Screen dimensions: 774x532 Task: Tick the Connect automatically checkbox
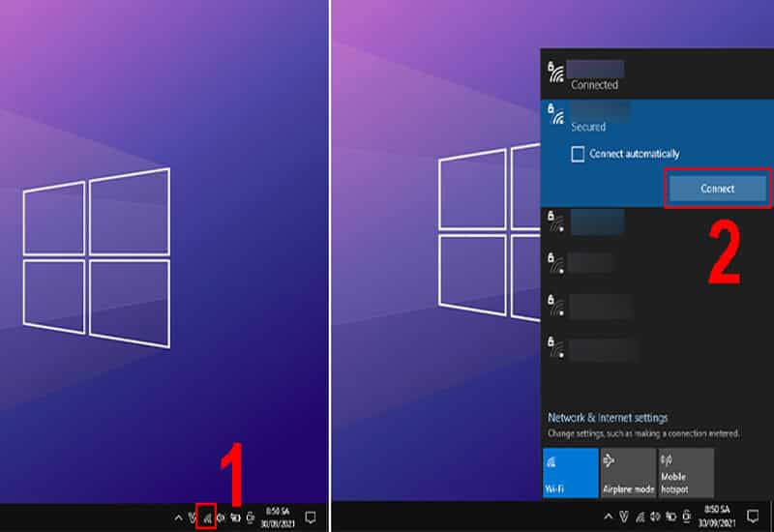(578, 154)
